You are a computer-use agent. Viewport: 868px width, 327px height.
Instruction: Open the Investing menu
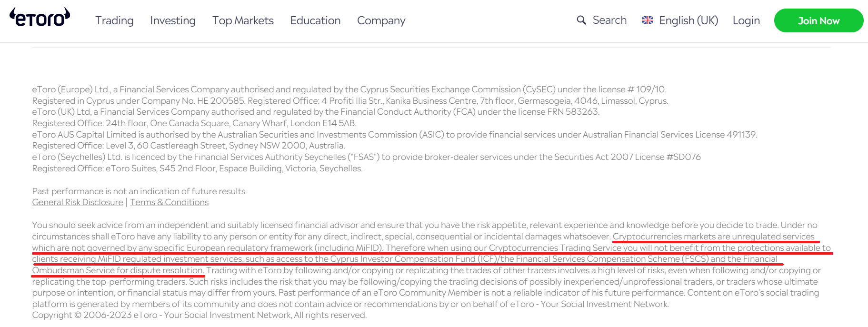pos(173,20)
